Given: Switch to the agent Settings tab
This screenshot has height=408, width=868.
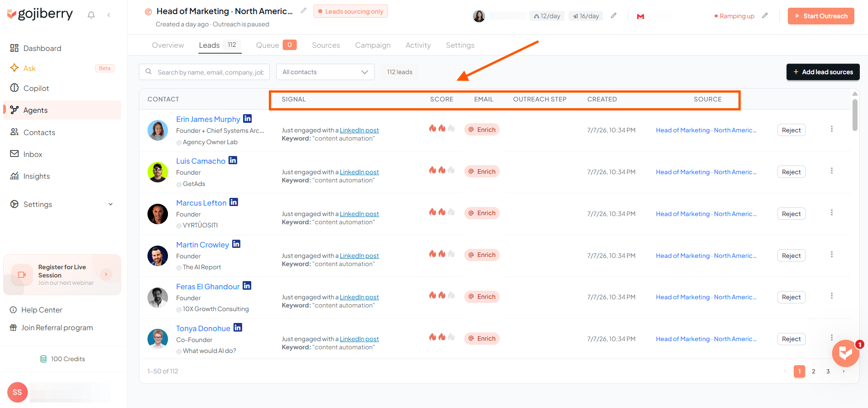Looking at the screenshot, I should coord(460,45).
